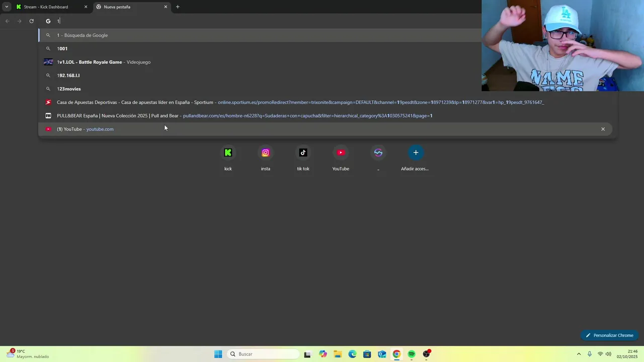Click the YouTube favicon in suggestion row
Viewport: 644px width, 362px height.
coord(48,129)
